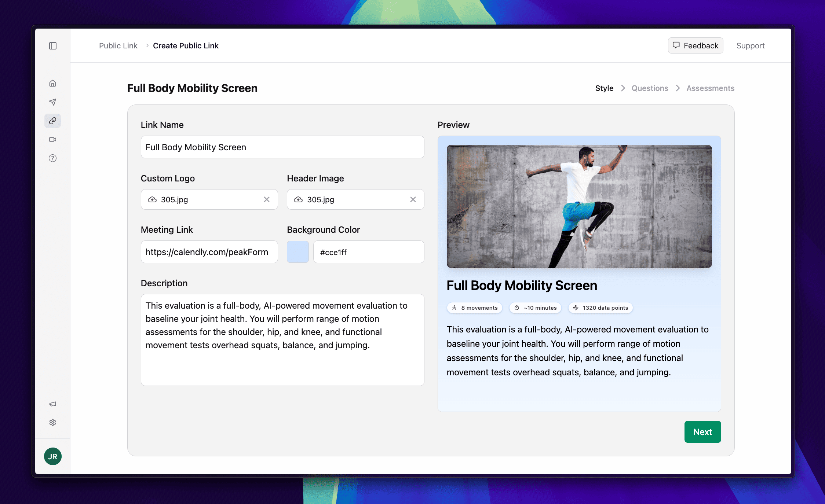This screenshot has width=825, height=504.
Task: Click the help question mark icon
Action: pyautogui.click(x=53, y=158)
